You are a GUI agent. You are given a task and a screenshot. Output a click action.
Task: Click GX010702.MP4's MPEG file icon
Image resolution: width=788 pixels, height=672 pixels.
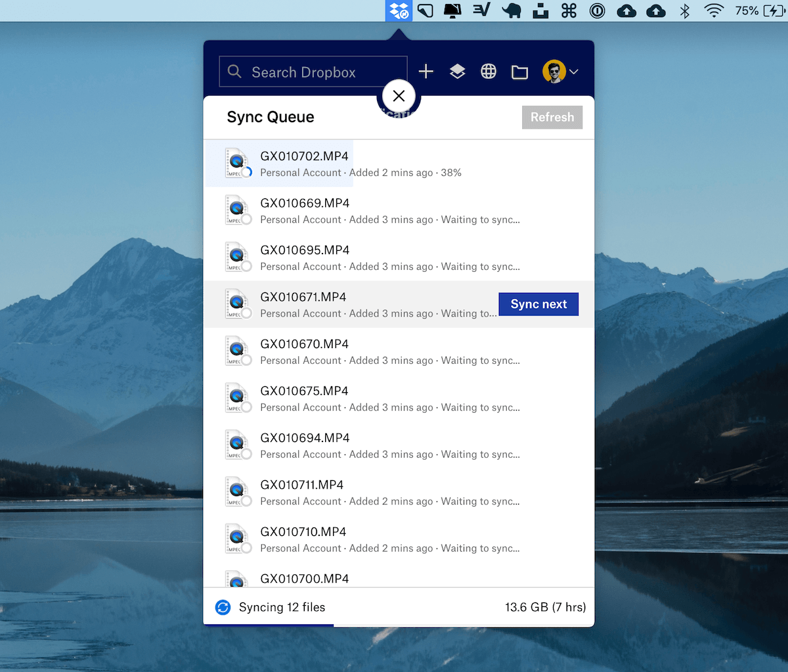pos(238,163)
